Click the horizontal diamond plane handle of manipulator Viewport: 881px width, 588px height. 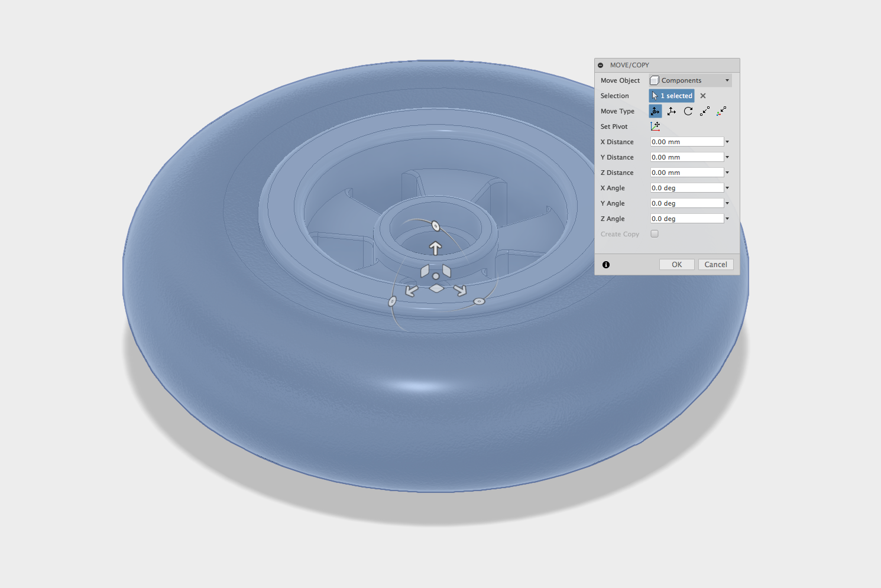[436, 288]
